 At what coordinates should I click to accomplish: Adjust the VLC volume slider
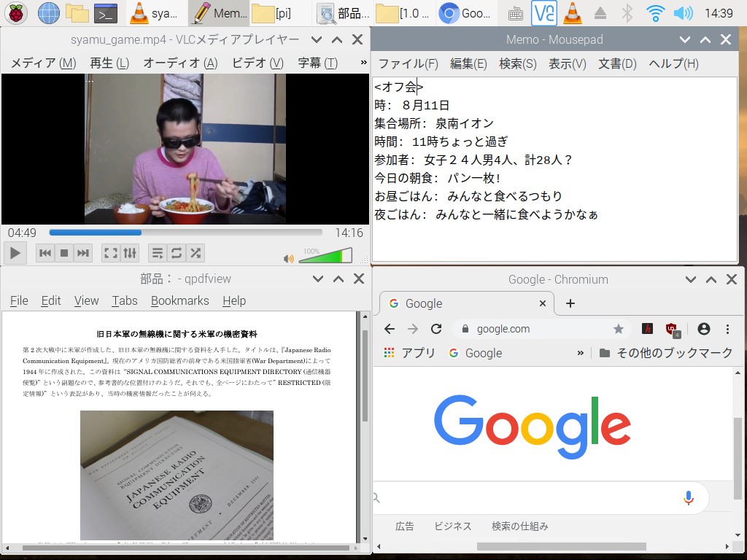click(x=325, y=256)
